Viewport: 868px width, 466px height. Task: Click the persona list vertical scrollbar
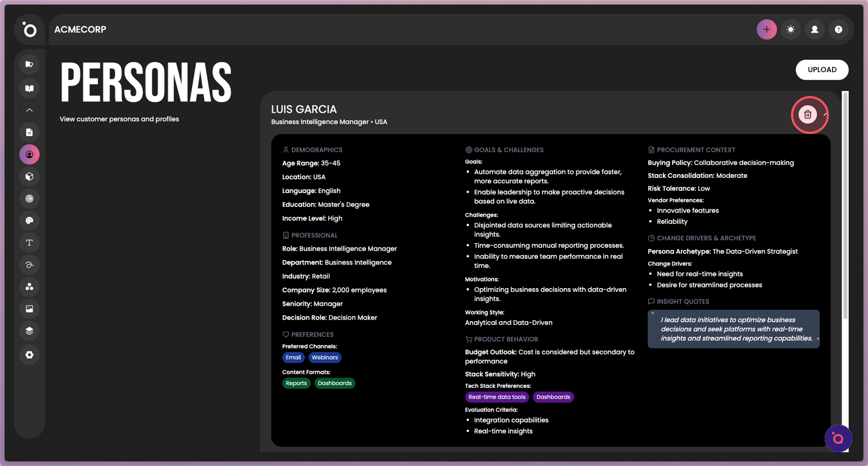[845, 206]
